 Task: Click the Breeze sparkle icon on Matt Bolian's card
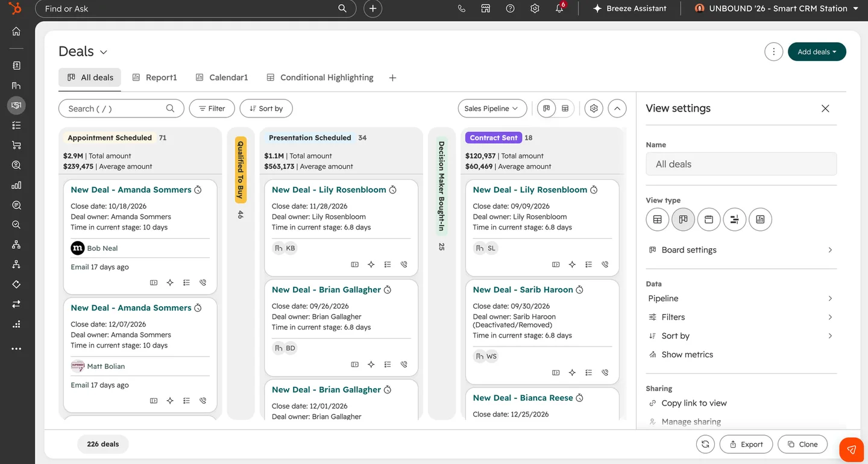click(170, 401)
